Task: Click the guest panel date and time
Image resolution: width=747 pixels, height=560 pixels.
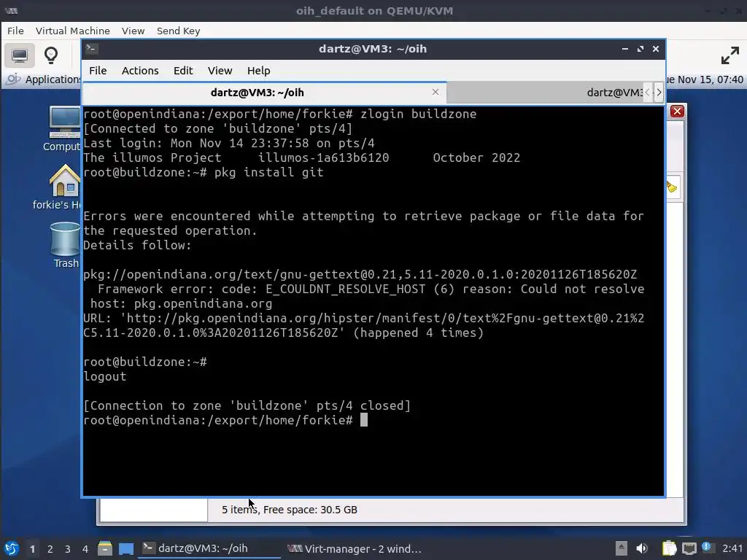Action: (705, 79)
